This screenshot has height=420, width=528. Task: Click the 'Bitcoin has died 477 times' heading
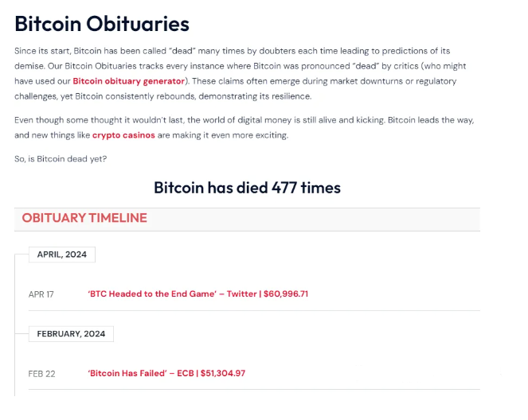click(x=247, y=188)
